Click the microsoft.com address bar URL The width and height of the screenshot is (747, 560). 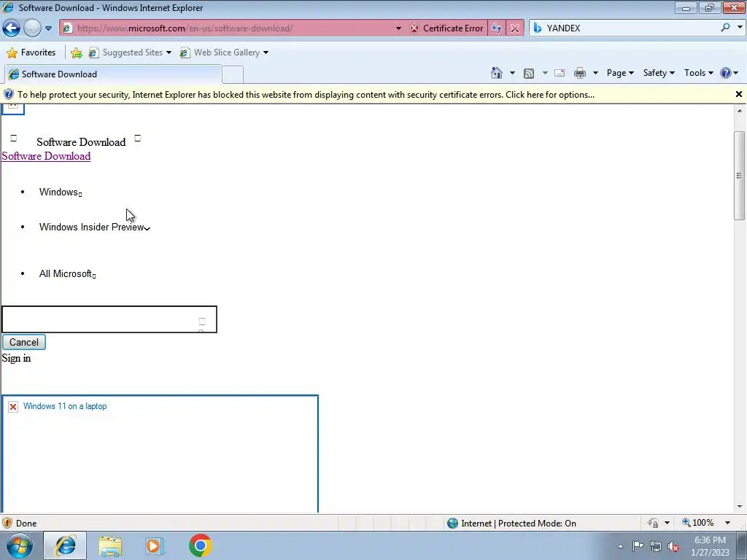[185, 28]
